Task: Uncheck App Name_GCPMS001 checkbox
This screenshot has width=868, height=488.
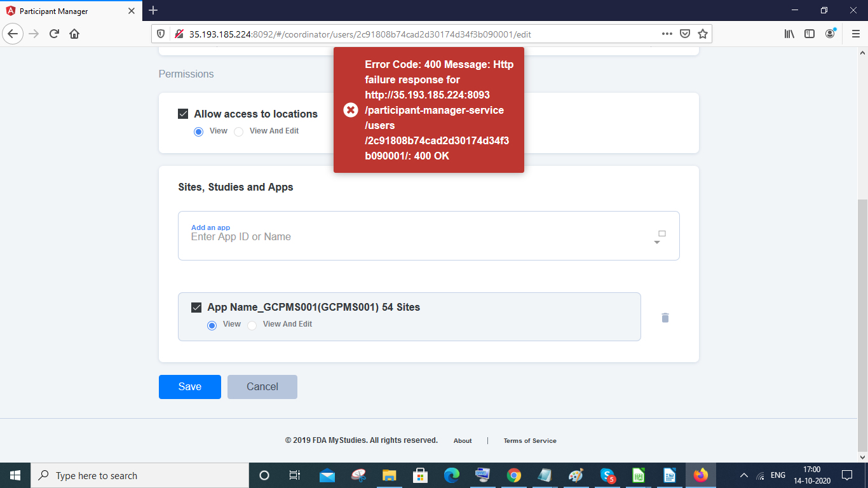Action: point(196,306)
